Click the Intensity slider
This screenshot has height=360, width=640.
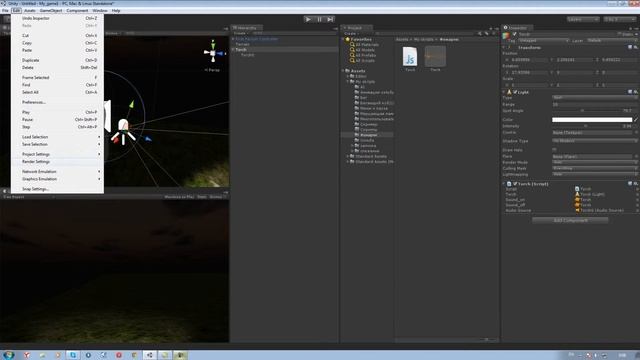[586, 126]
